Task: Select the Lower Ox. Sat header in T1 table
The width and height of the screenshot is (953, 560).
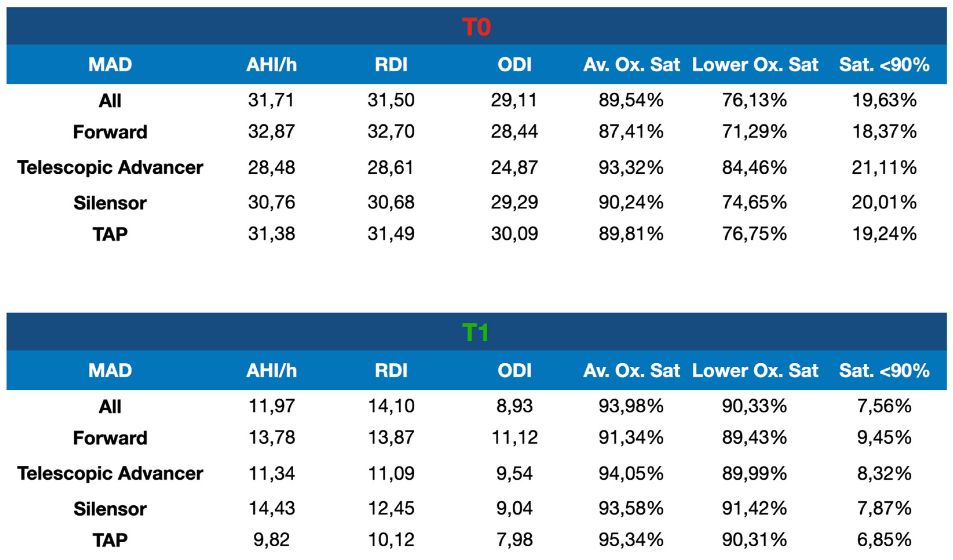Action: [755, 370]
